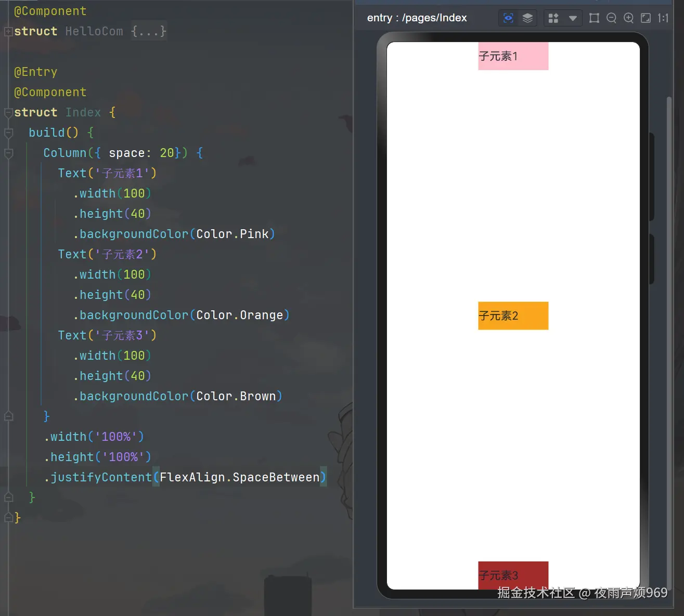Viewport: 684px width, 616px height.
Task: Click the @Entry decorator text
Action: (35, 72)
